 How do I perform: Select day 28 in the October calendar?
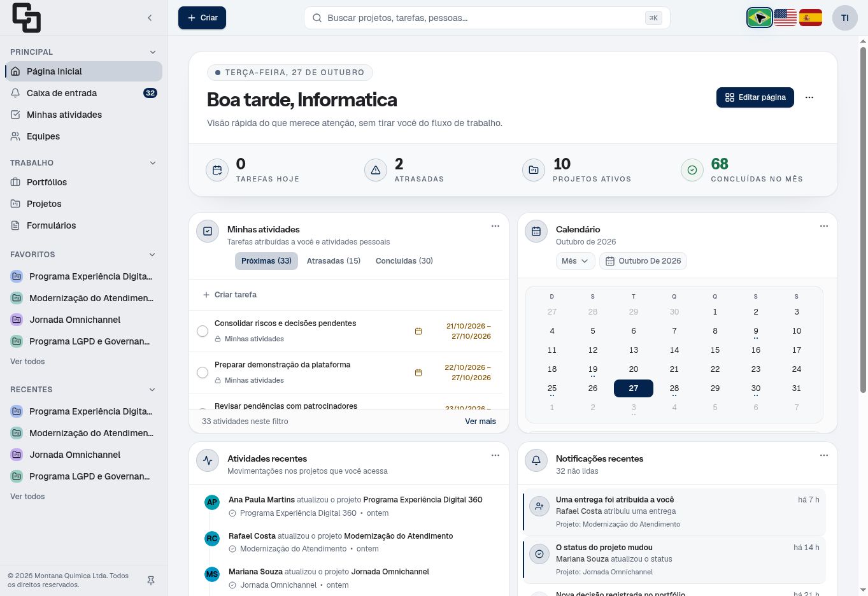click(x=674, y=388)
